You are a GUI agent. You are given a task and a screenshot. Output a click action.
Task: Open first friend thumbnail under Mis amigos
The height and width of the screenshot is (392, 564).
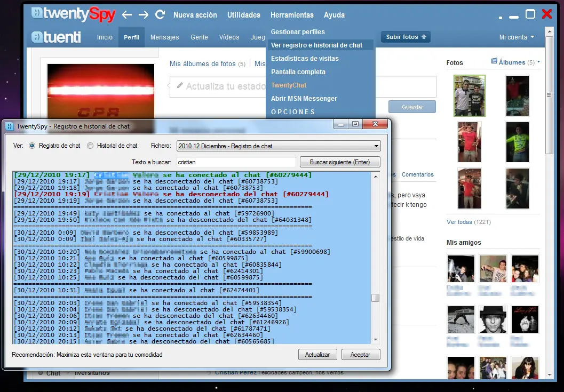pyautogui.click(x=461, y=269)
